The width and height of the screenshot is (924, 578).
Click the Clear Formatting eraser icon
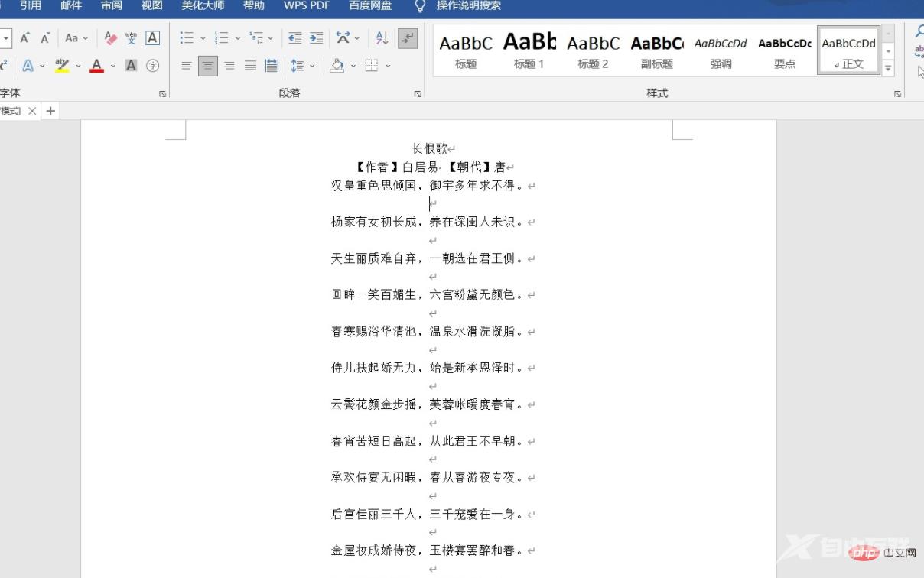[111, 38]
